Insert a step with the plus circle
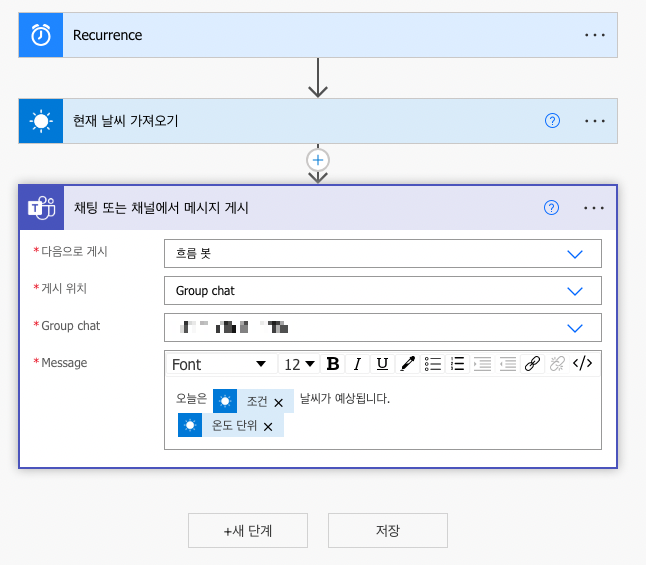The image size is (646, 565). [318, 160]
